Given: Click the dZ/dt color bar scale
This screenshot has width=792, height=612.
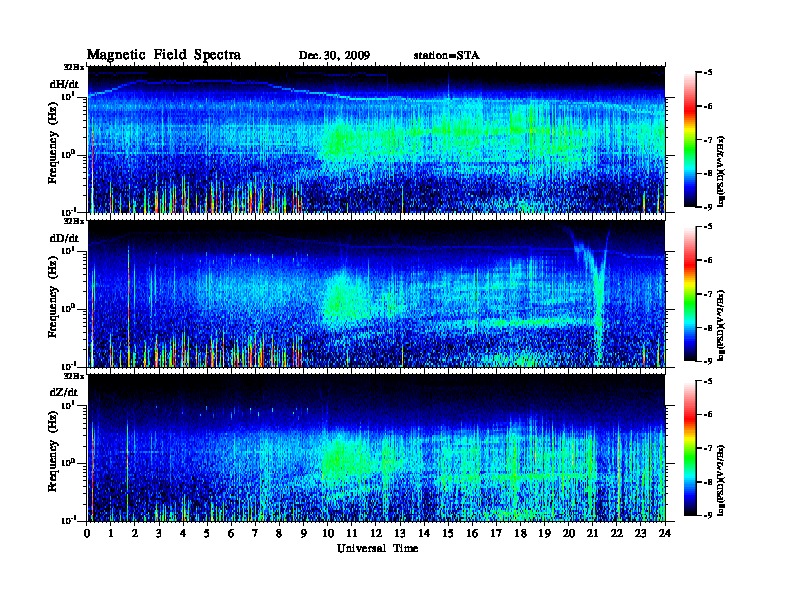Looking at the screenshot, I should [x=690, y=448].
